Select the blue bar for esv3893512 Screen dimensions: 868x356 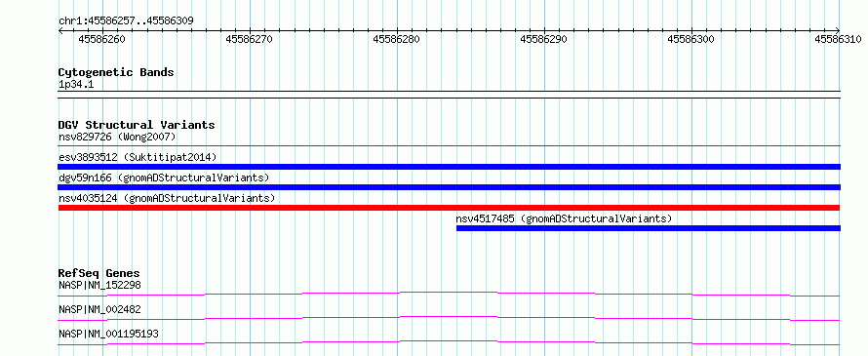[x=449, y=167]
